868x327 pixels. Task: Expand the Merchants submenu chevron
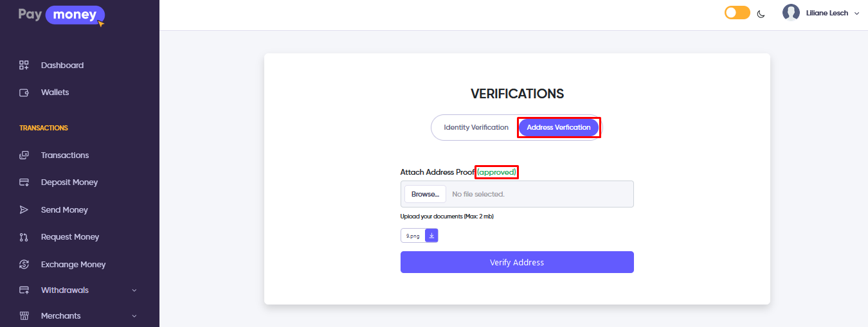pos(134,316)
